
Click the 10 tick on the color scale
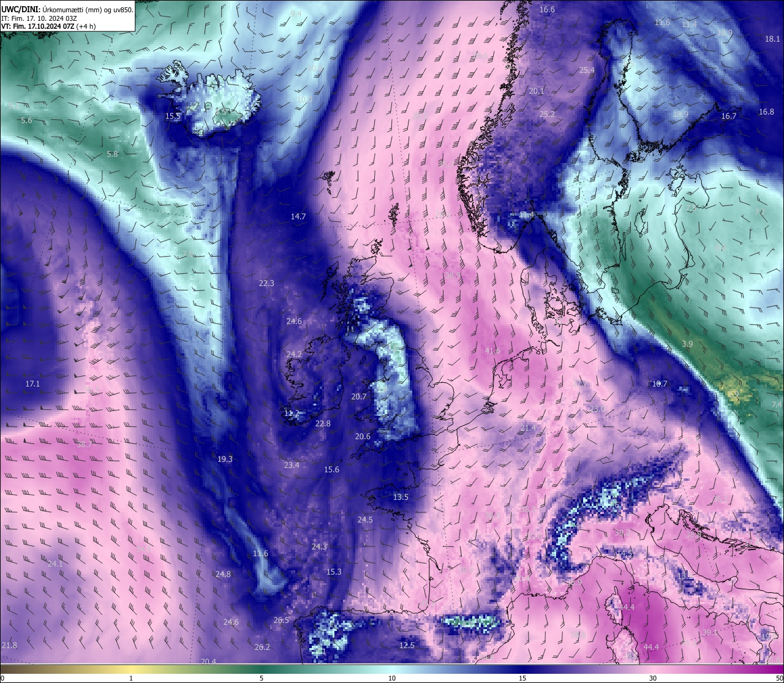(392, 678)
